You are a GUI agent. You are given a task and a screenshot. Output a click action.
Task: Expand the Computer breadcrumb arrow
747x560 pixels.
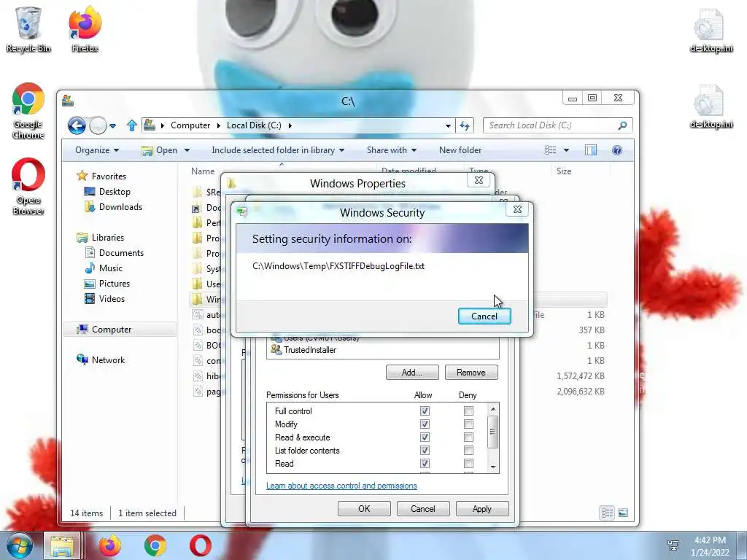(218, 125)
